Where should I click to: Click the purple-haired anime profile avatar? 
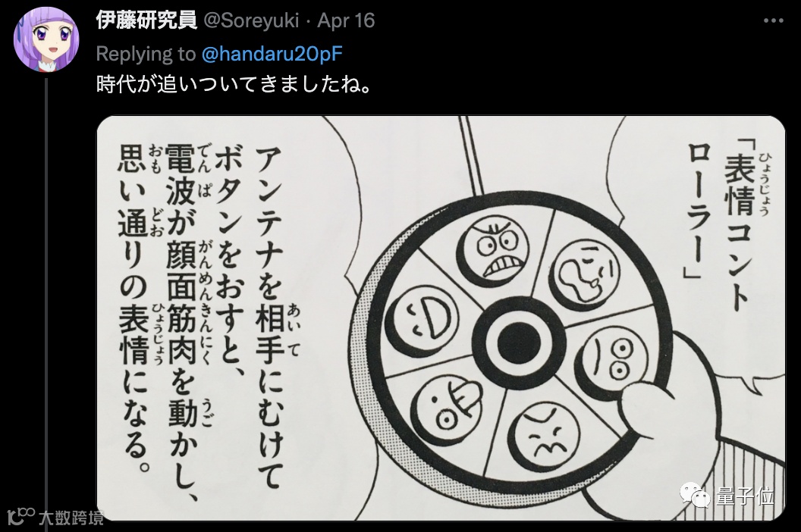pyautogui.click(x=46, y=40)
